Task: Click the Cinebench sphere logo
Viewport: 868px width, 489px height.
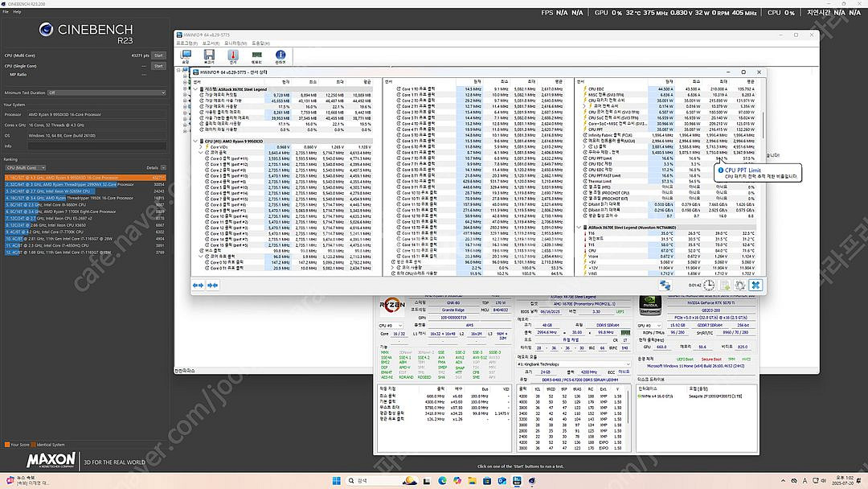Action: (46, 29)
